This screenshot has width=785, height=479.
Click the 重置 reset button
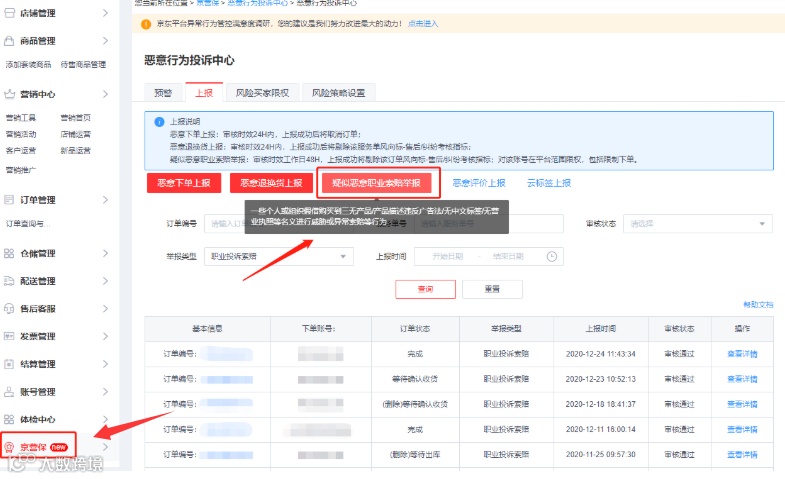click(x=492, y=289)
